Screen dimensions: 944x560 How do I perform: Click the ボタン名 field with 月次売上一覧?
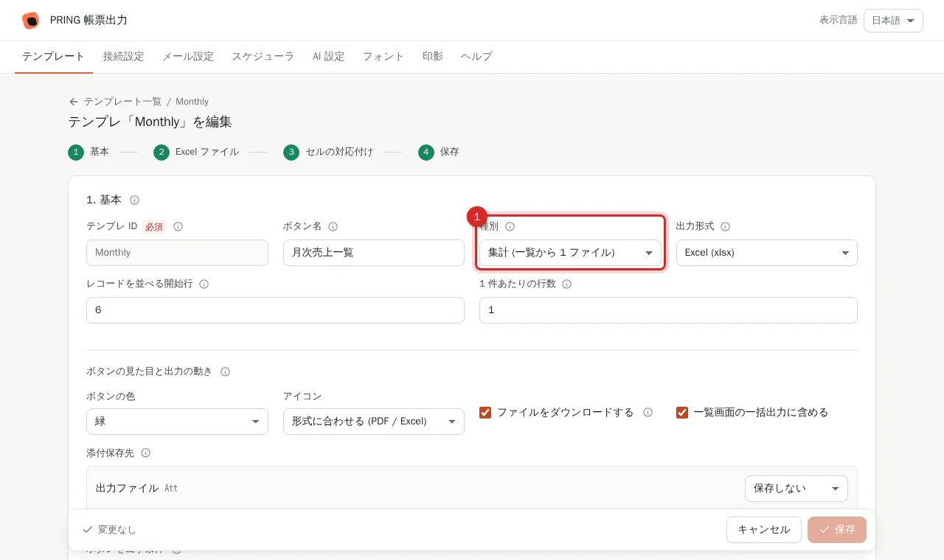374,253
